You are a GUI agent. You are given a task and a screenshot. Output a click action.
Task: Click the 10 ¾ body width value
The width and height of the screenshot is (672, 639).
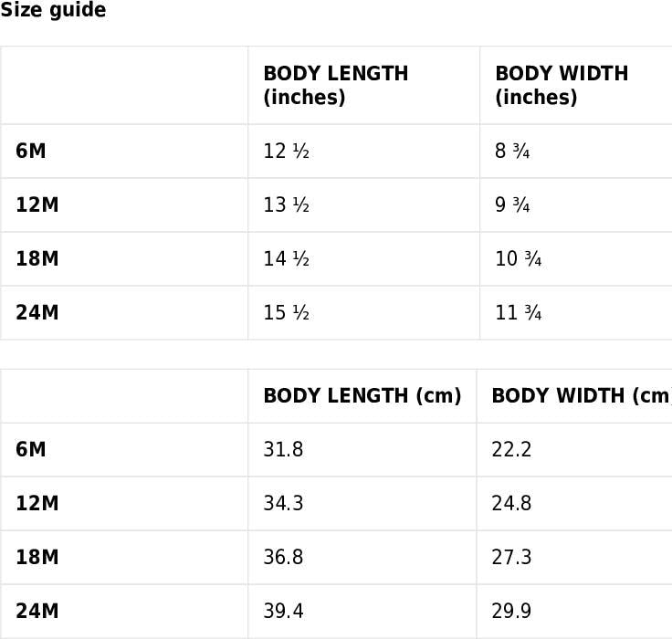[518, 259]
